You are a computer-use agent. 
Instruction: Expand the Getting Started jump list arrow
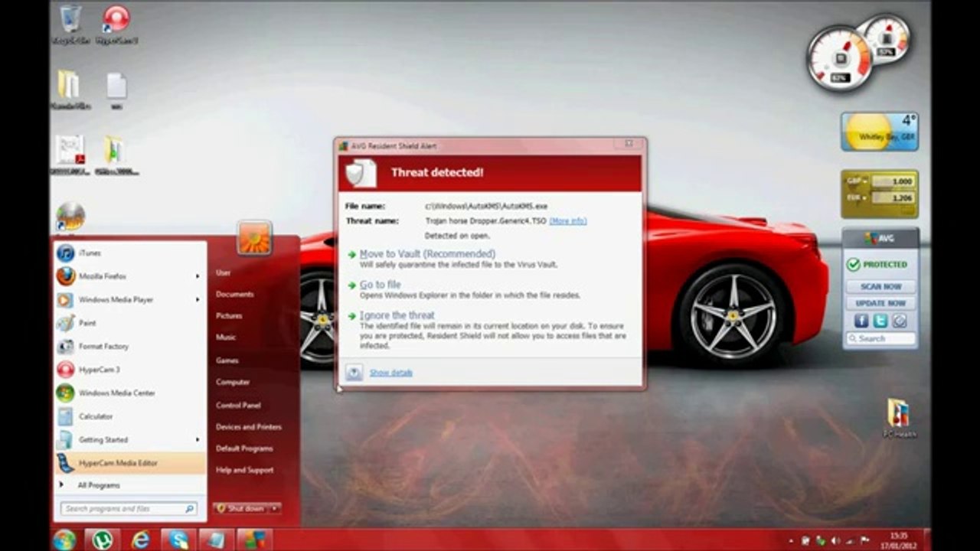tap(198, 440)
